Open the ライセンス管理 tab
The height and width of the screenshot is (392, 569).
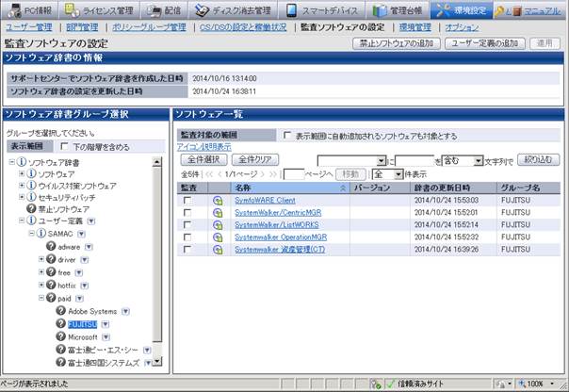tap(98, 10)
